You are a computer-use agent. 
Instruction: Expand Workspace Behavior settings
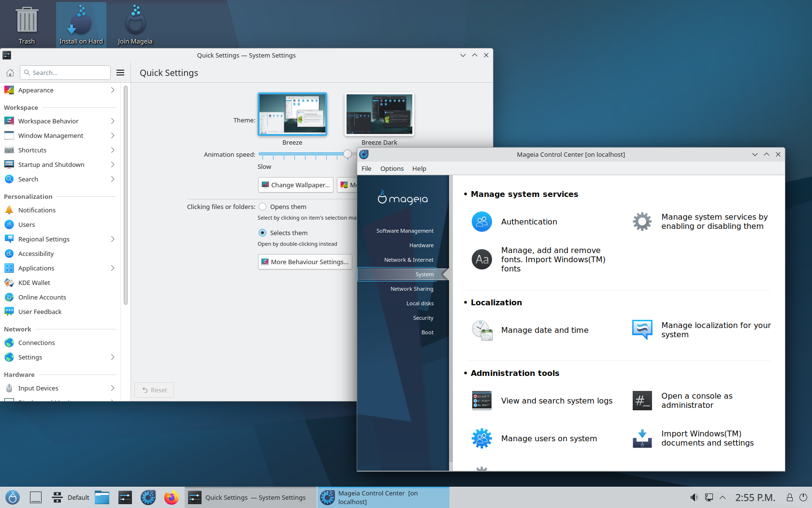tap(60, 121)
